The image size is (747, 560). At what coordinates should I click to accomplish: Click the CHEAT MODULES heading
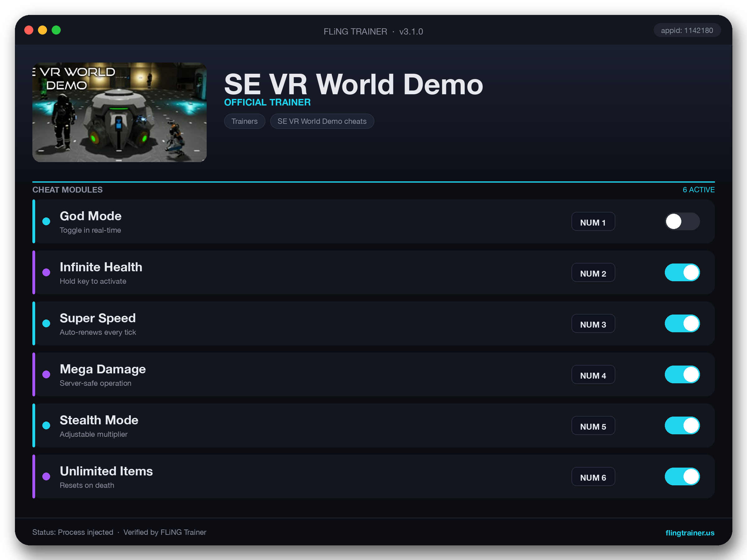[67, 190]
